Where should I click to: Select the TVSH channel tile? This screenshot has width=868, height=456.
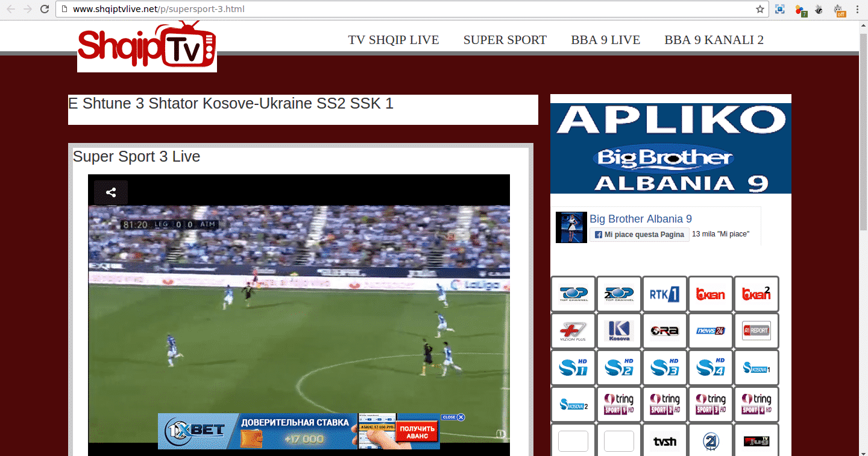665,440
